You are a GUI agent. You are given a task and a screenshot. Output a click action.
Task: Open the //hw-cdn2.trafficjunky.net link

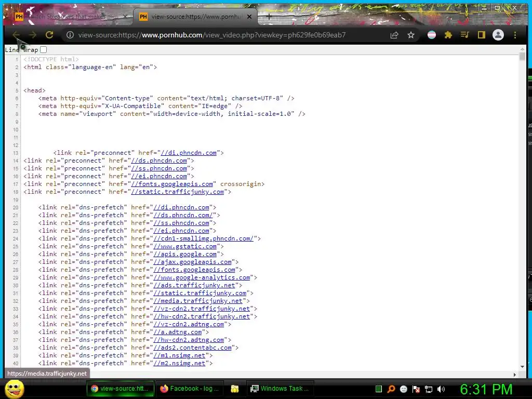(x=202, y=316)
